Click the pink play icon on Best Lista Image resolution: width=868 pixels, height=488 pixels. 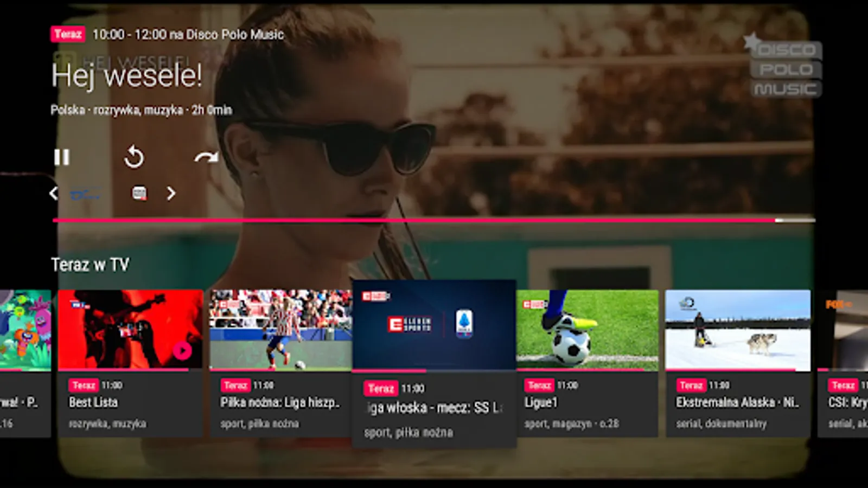[x=182, y=351]
